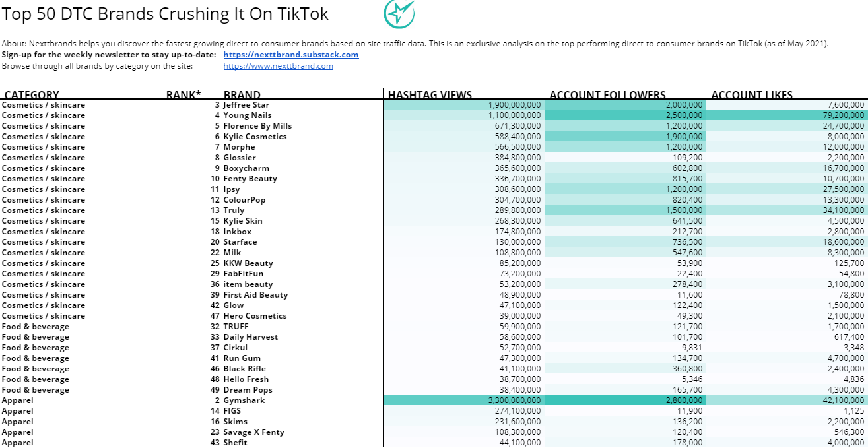Image resolution: width=868 pixels, height=448 pixels.
Task: Click the Nexttbrands rocket logo icon
Action: [x=400, y=15]
